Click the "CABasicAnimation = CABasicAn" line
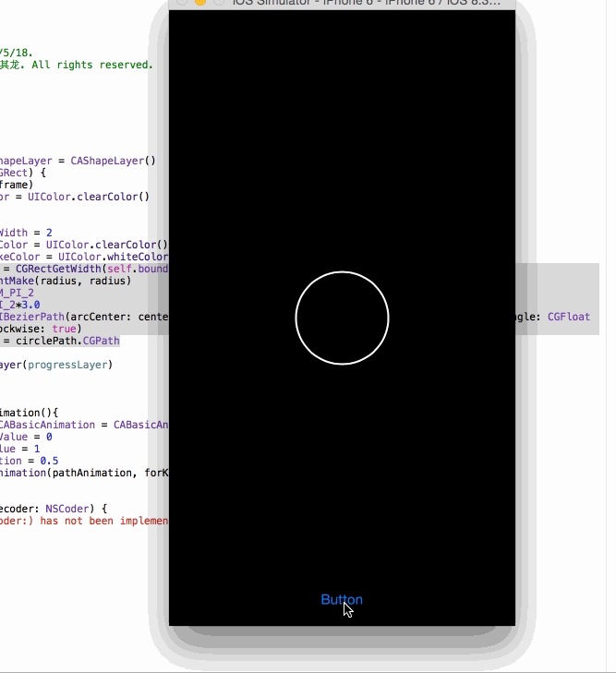 (x=84, y=426)
